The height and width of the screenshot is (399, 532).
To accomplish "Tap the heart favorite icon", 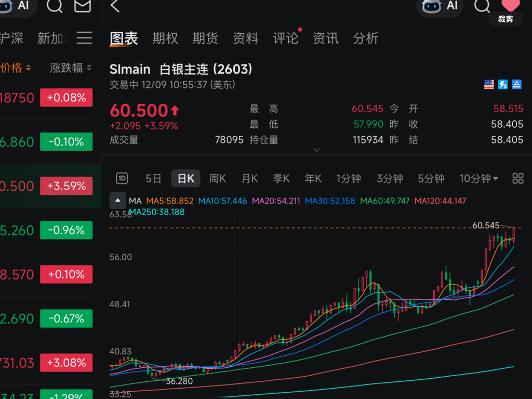I will tap(511, 5).
